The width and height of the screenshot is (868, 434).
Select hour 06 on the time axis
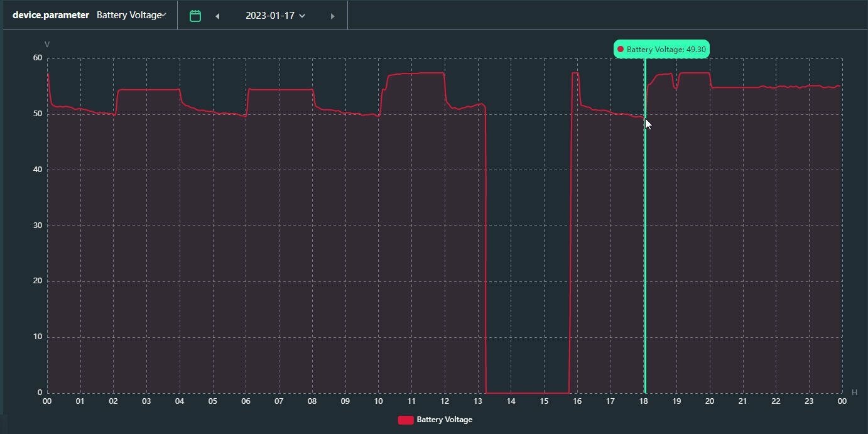pyautogui.click(x=246, y=401)
